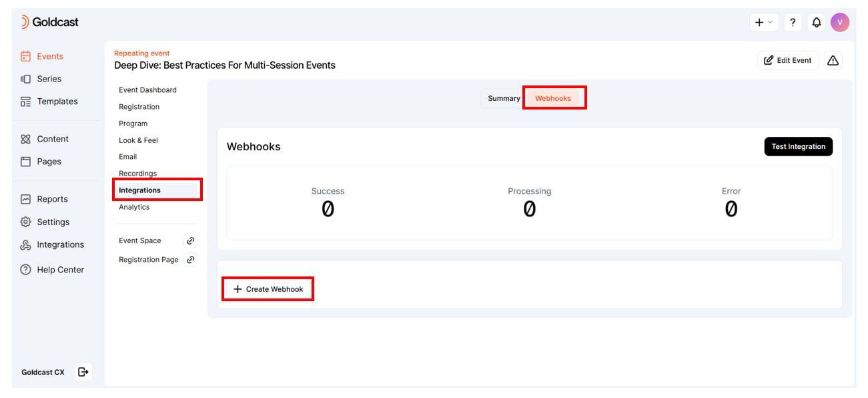868x398 pixels.
Task: Open Analytics in event menu
Action: click(x=134, y=207)
